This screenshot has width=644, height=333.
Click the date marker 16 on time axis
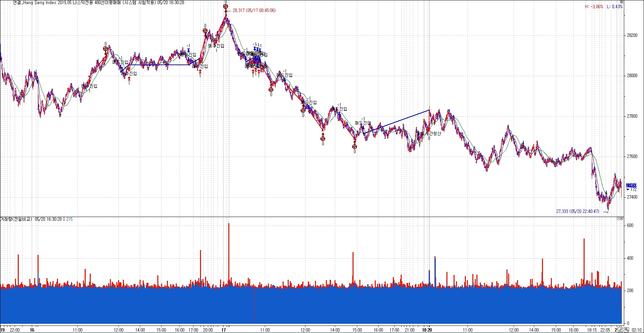click(32, 330)
